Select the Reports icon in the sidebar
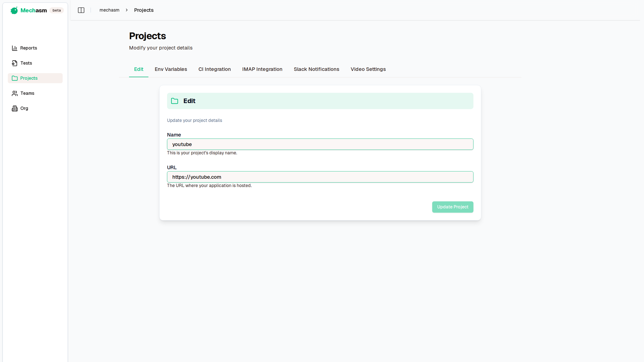The height and width of the screenshot is (362, 644). pyautogui.click(x=15, y=48)
